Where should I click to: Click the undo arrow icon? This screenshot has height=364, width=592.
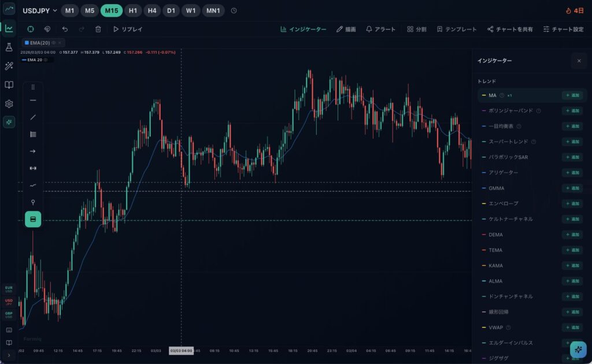click(65, 29)
